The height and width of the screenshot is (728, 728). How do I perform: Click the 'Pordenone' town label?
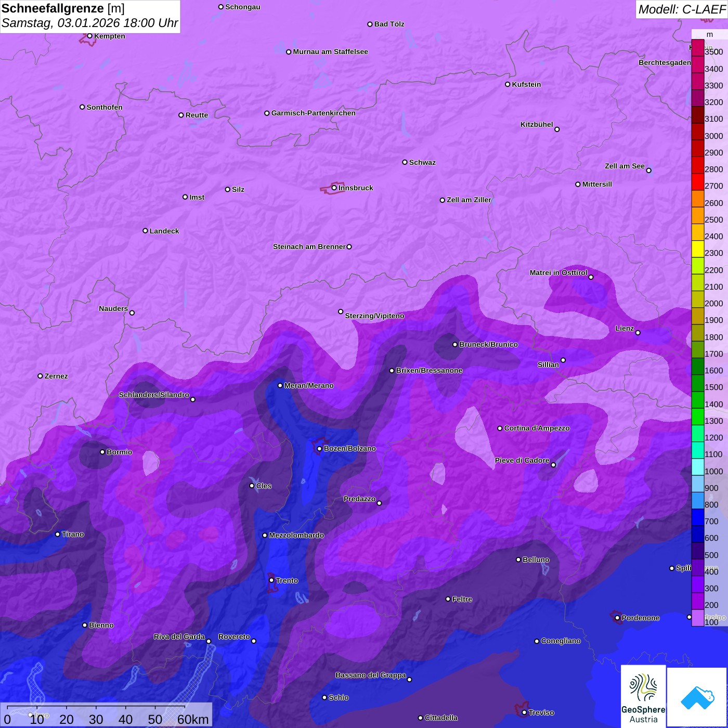coord(641,618)
